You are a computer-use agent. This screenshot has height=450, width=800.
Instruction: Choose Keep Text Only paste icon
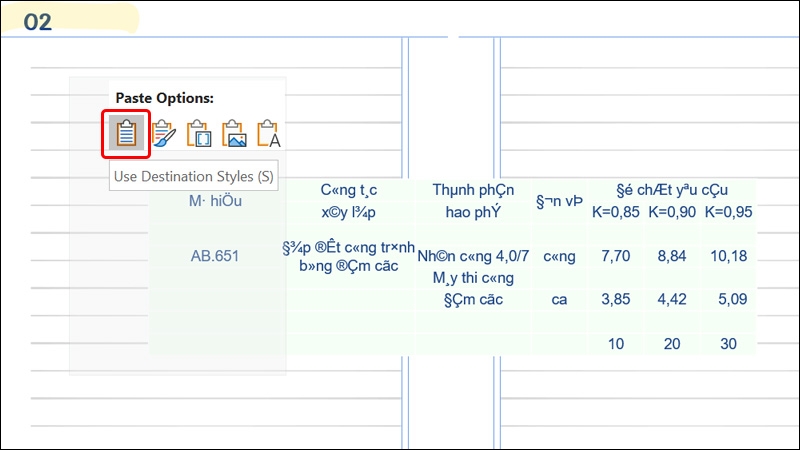click(268, 133)
